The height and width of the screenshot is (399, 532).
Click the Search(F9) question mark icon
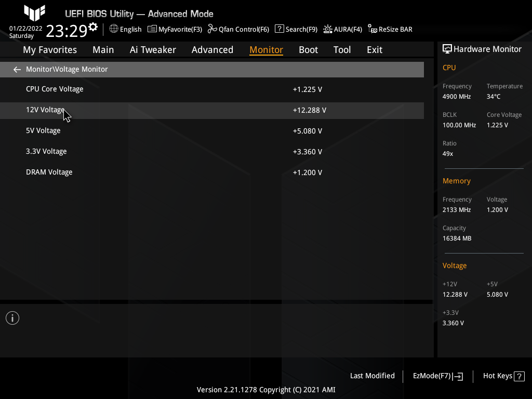point(279,29)
